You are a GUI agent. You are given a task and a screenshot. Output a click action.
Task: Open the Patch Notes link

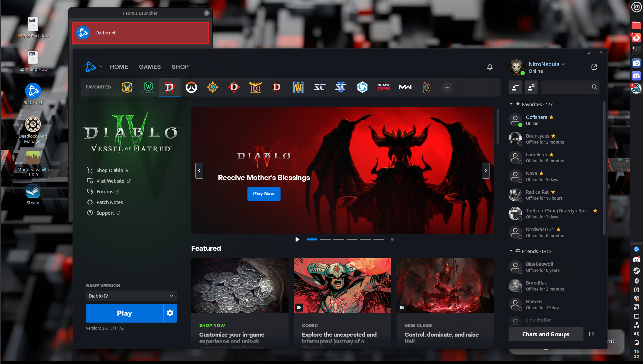[109, 202]
